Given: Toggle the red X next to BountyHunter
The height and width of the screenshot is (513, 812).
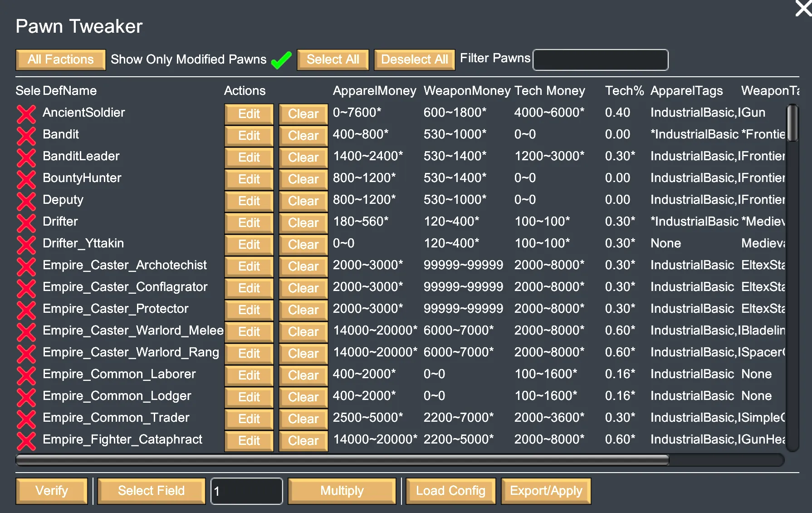Looking at the screenshot, I should pyautogui.click(x=26, y=179).
